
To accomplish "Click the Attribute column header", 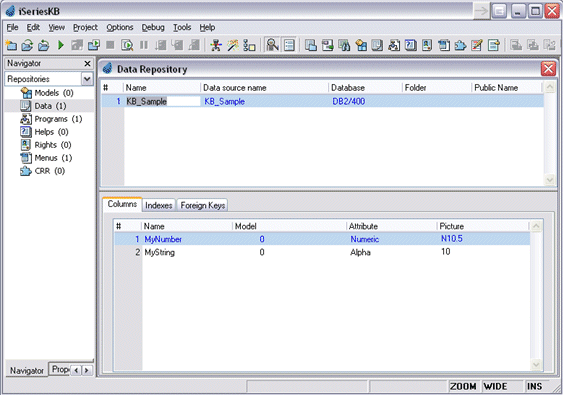I will [x=391, y=226].
